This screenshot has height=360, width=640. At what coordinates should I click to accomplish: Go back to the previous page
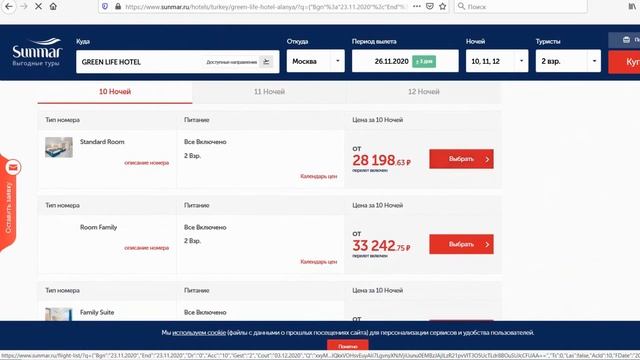(9, 7)
